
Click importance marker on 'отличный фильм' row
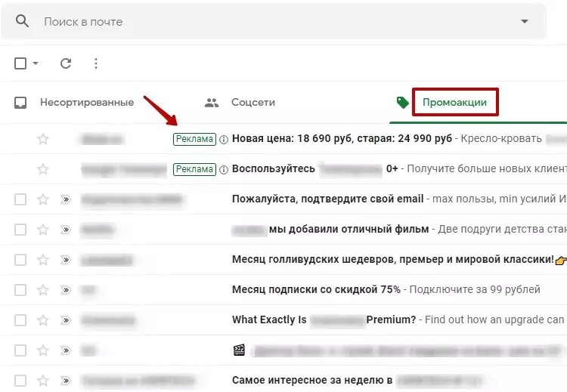66,230
